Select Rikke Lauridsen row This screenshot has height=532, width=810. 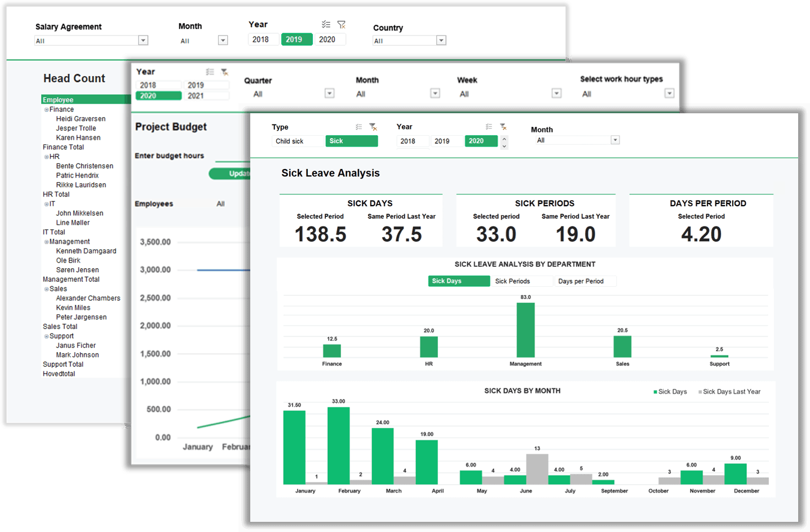pos(81,185)
